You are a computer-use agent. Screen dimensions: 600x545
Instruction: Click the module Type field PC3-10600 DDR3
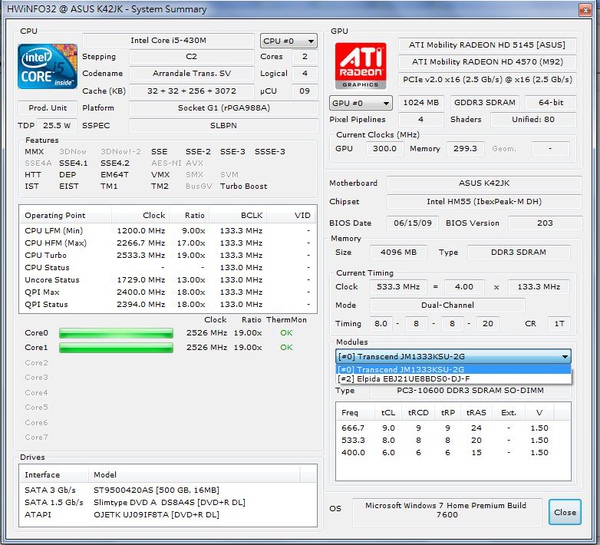tap(470, 390)
